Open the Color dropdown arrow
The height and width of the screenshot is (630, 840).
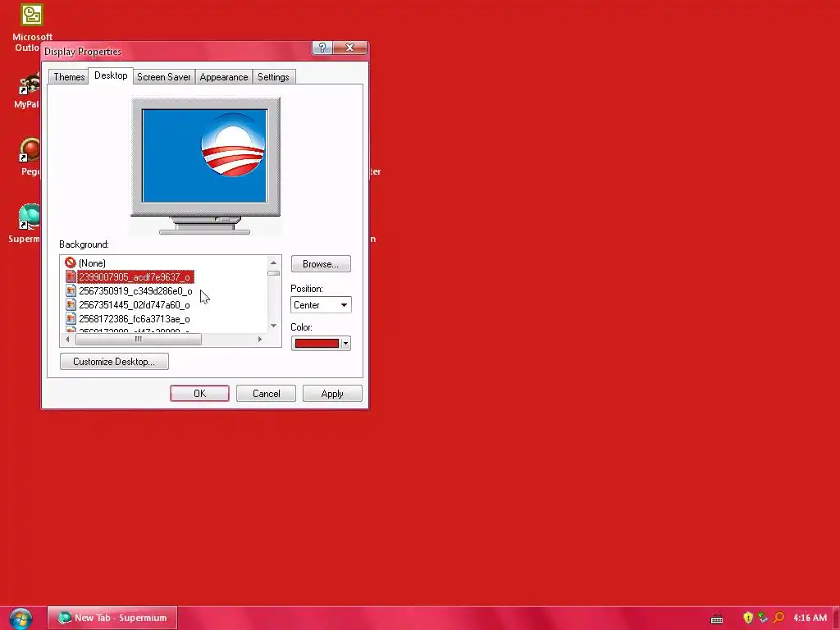[x=345, y=344]
